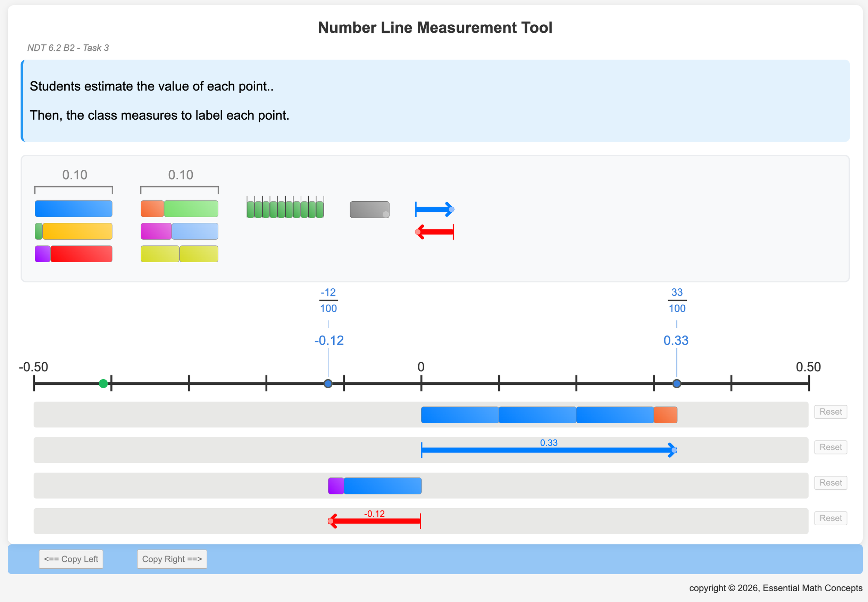The width and height of the screenshot is (868, 602).
Task: Click the green point on number line
Action: (103, 384)
